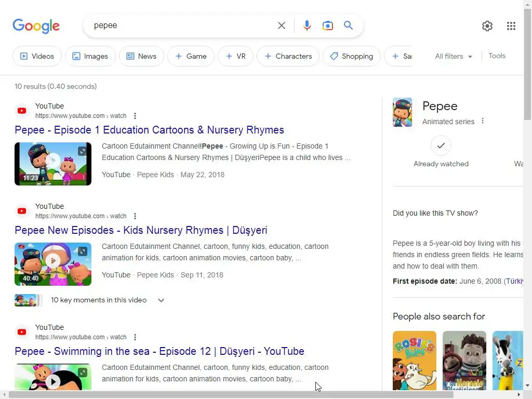Switch to the Shopping filter
Screen dimensions: 532x399
point(352,56)
